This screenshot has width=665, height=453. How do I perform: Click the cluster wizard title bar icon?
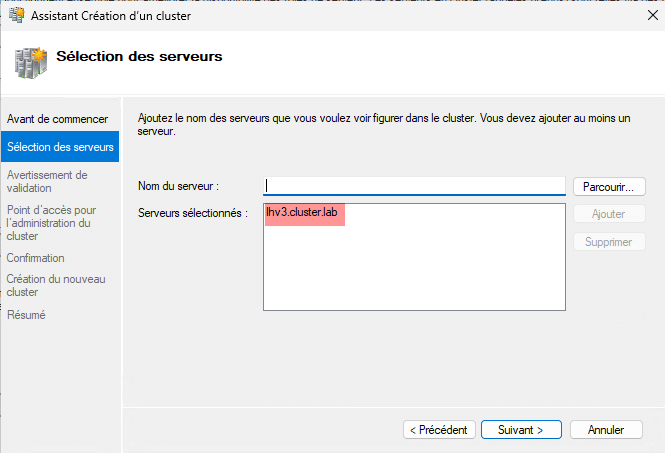pyautogui.click(x=17, y=15)
